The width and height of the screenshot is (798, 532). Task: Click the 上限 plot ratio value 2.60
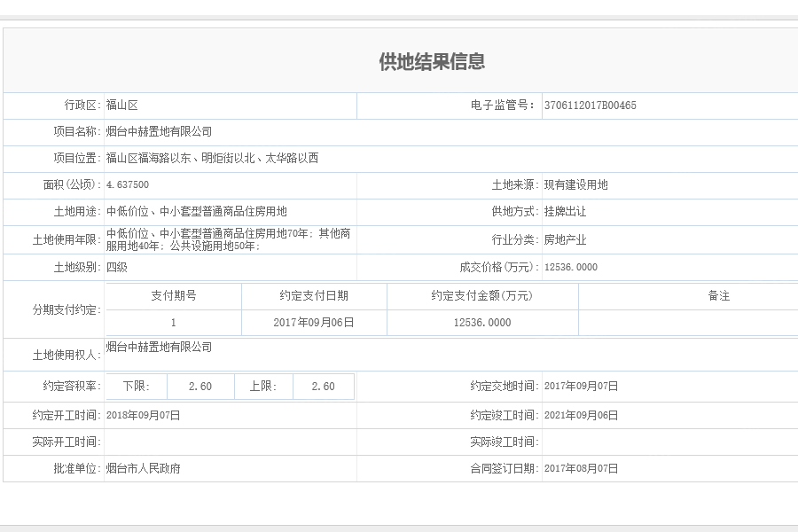[323, 387]
